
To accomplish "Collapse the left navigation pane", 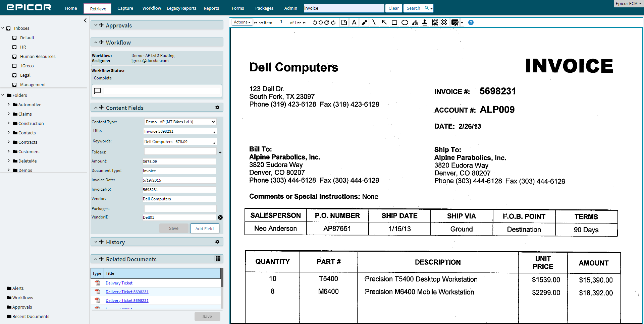I will tap(85, 20).
